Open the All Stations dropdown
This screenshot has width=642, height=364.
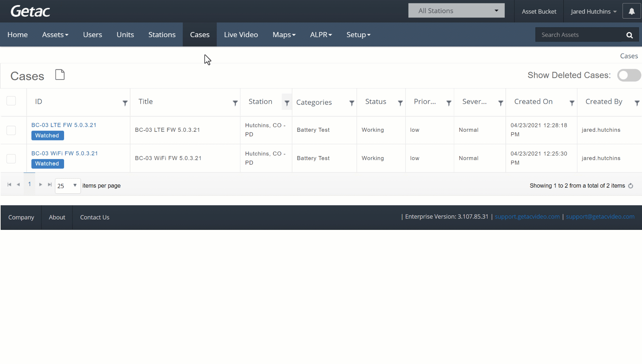(x=456, y=11)
